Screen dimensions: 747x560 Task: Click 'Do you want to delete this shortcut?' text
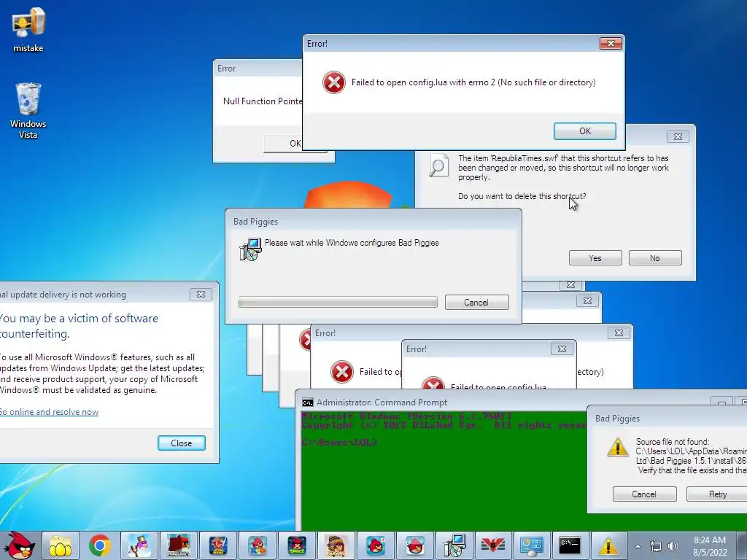point(522,196)
